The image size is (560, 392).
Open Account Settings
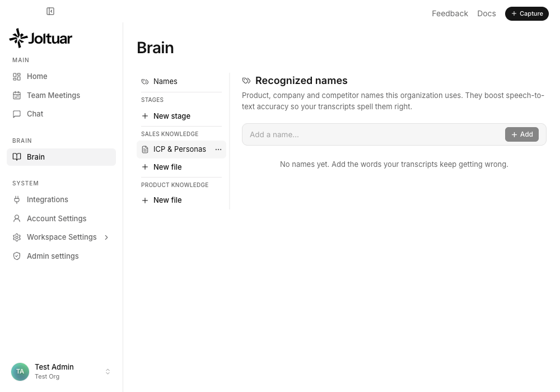61,218
